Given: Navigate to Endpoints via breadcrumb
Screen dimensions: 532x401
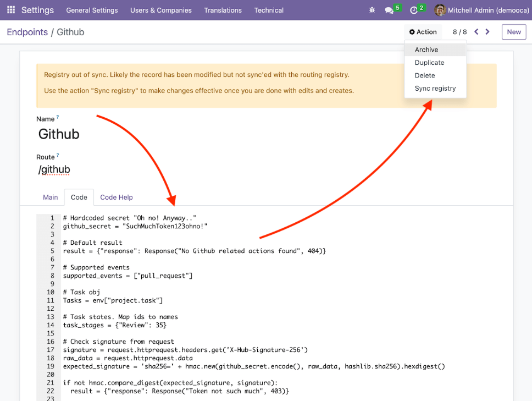Looking at the screenshot, I should (x=27, y=32).
